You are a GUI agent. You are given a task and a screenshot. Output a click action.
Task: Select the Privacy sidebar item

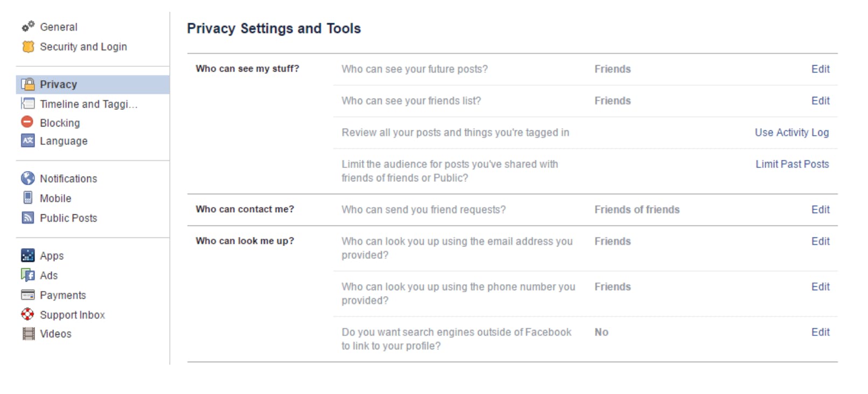tap(93, 85)
